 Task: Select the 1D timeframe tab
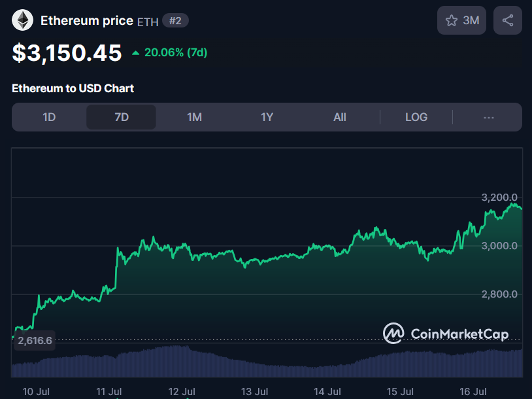point(49,117)
